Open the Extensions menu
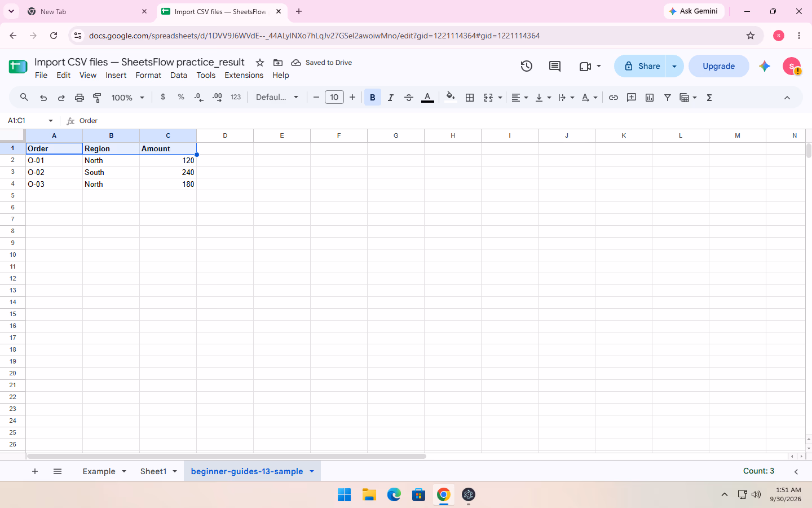Viewport: 812px width, 508px height. (x=244, y=75)
